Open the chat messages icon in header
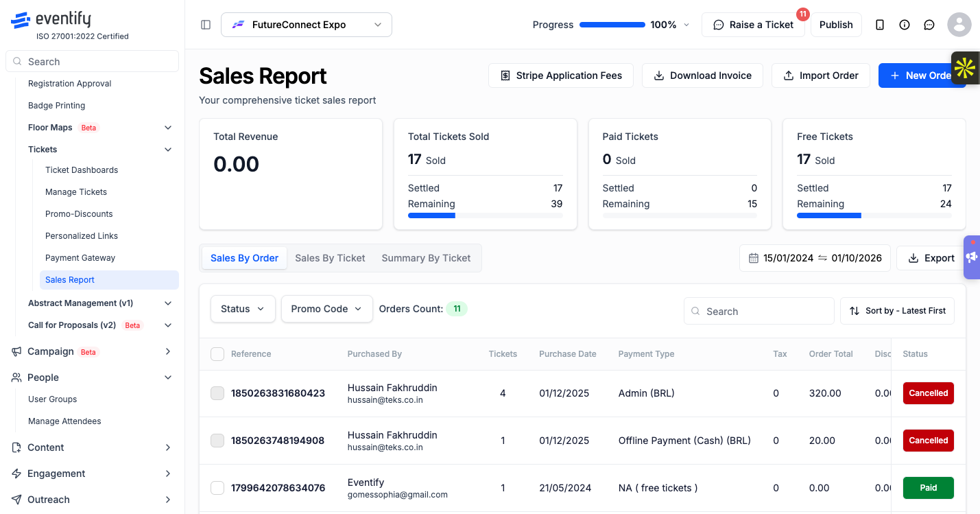The width and height of the screenshot is (980, 514). coord(929,25)
